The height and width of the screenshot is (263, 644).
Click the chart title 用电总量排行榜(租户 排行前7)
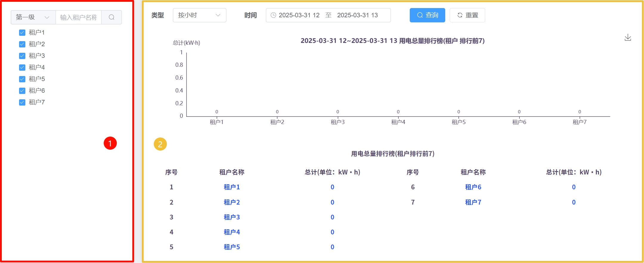pyautogui.click(x=392, y=41)
